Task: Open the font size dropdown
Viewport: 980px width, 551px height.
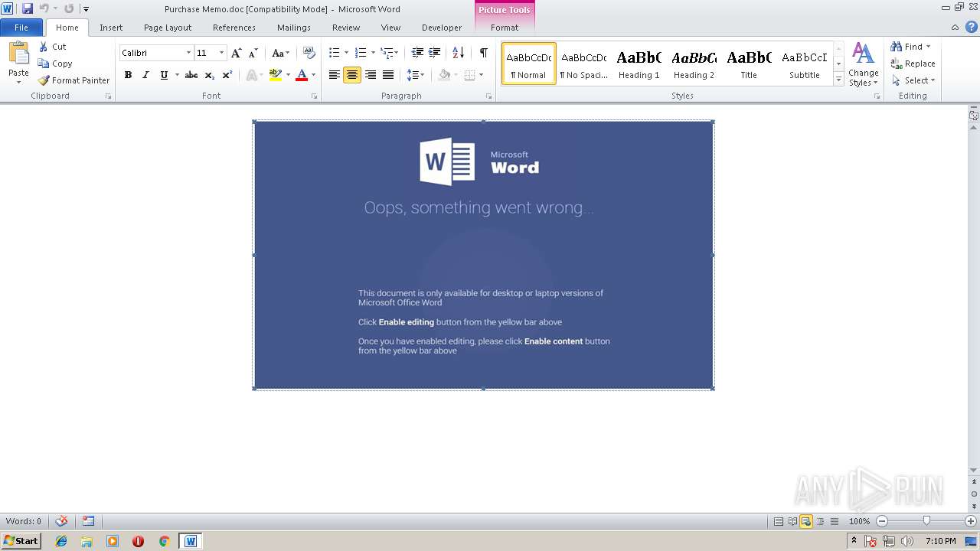Action: 222,53
